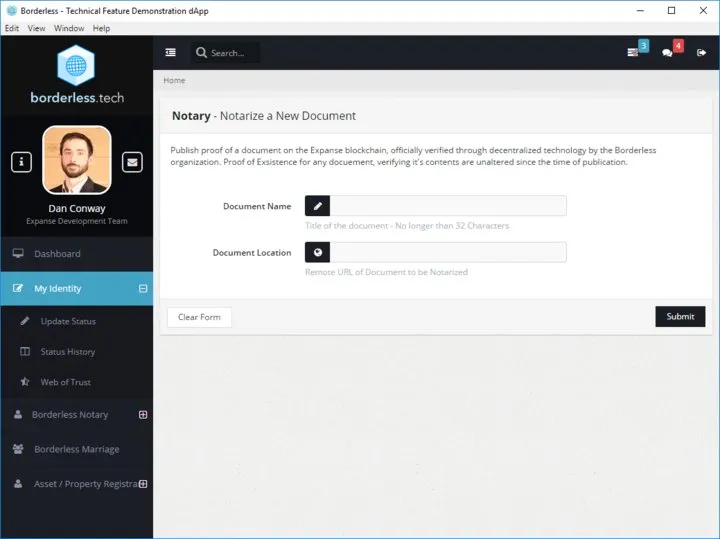Focus the Document Location input field

tap(448, 252)
